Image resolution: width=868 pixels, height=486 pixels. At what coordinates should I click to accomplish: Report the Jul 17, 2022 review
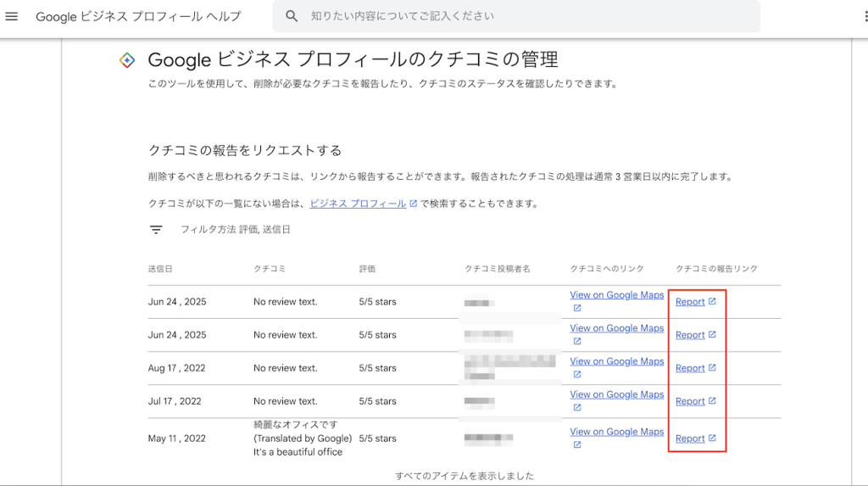pyautogui.click(x=690, y=401)
